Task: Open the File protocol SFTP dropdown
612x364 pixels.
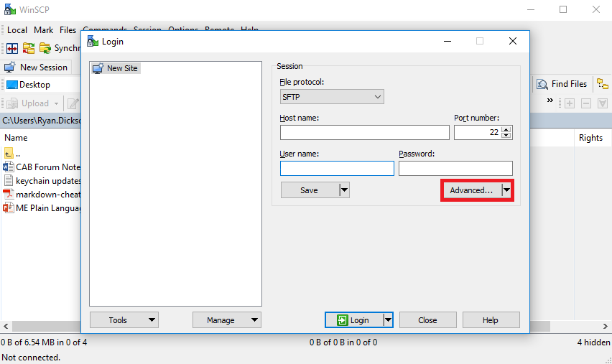Action: tap(332, 97)
